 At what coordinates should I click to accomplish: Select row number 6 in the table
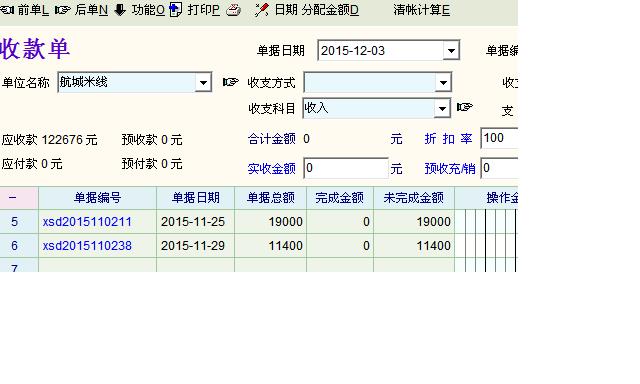click(19, 246)
